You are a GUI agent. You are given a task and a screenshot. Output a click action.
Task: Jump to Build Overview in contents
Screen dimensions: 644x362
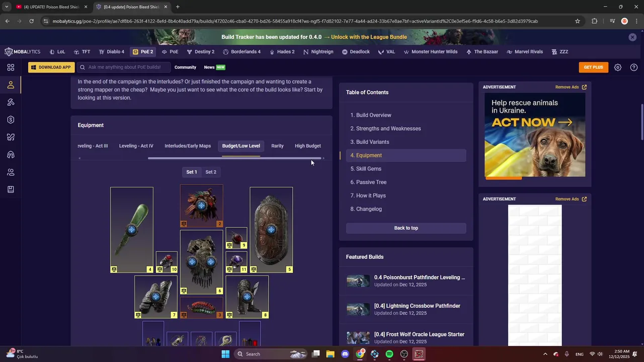(371, 115)
